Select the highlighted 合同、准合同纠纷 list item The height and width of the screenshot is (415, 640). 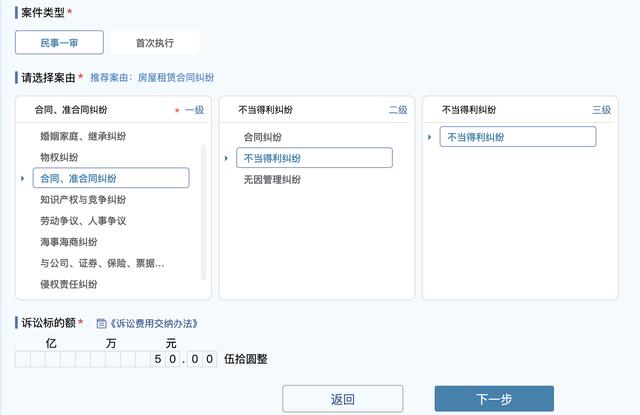coord(111,178)
